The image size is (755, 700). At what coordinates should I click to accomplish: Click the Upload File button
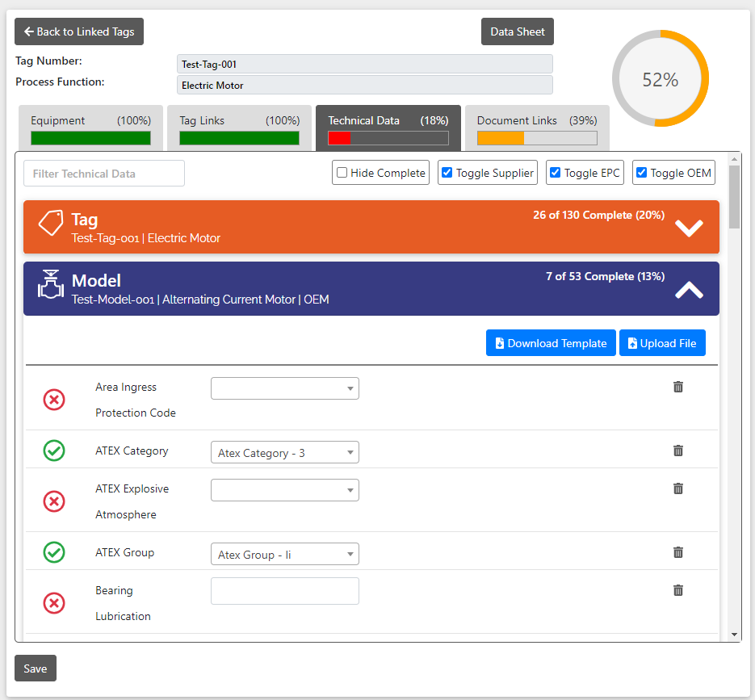click(x=662, y=343)
